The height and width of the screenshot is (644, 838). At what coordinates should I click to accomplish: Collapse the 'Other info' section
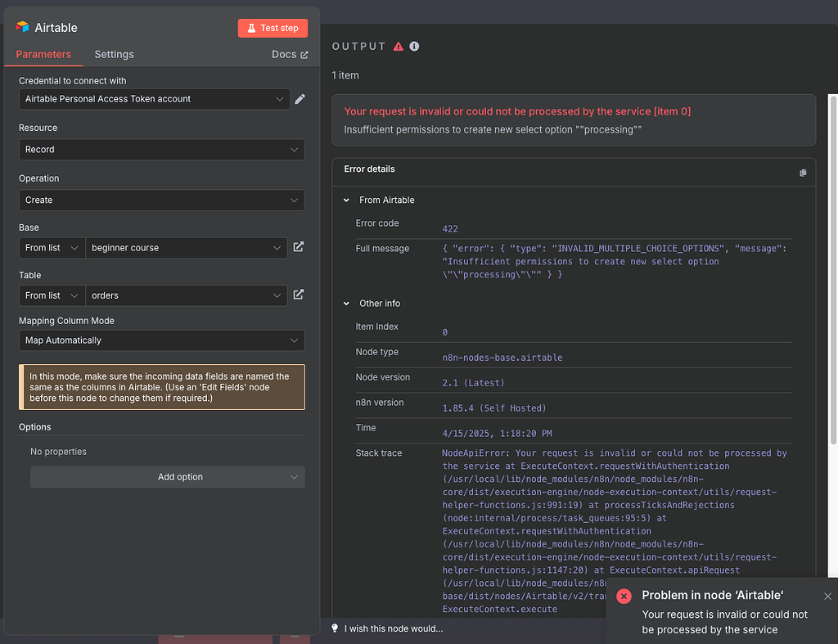345,303
